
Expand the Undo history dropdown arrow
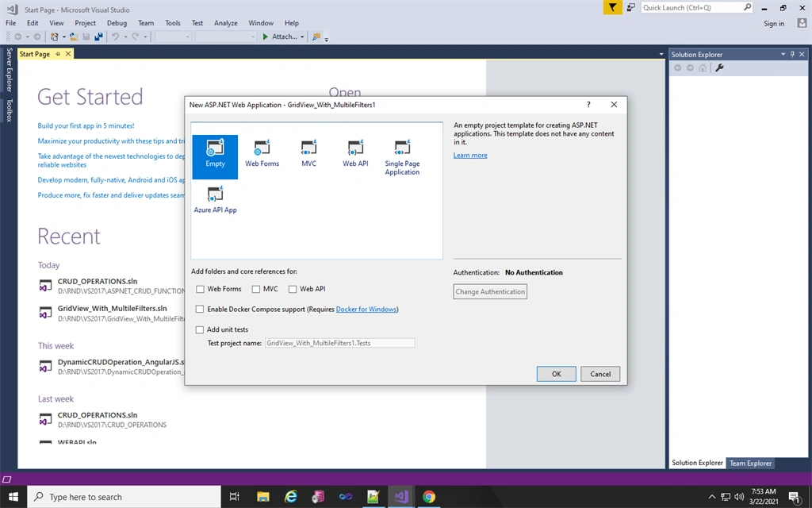[124, 37]
